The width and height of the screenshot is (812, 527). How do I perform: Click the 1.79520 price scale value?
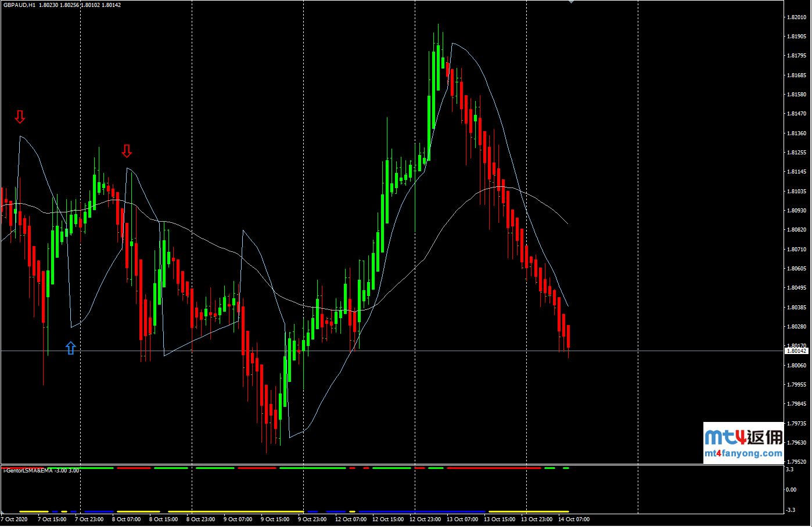[x=795, y=462]
